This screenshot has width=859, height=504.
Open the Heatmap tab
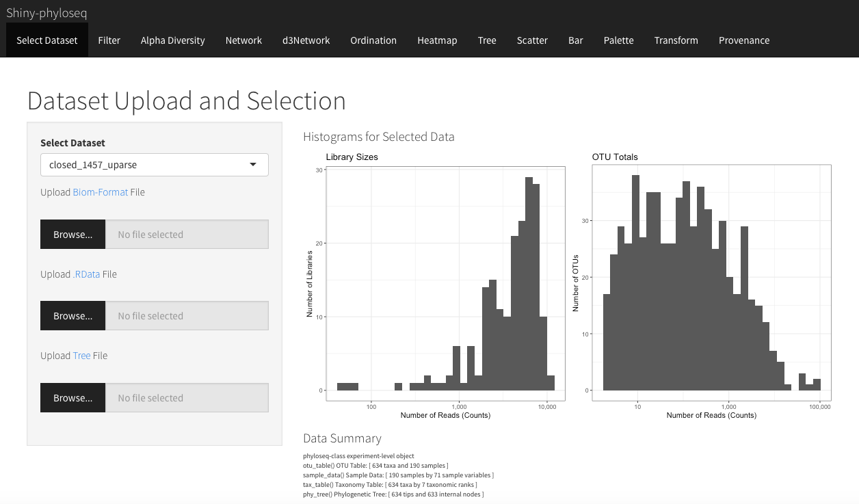click(437, 40)
